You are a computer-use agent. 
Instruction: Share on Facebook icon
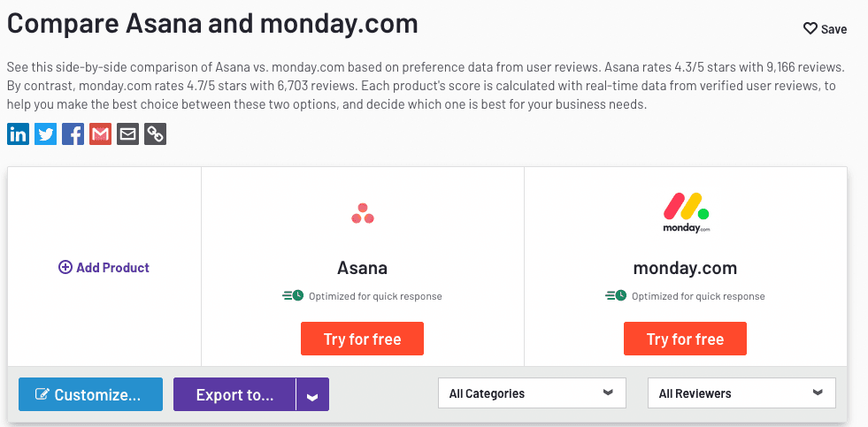73,133
